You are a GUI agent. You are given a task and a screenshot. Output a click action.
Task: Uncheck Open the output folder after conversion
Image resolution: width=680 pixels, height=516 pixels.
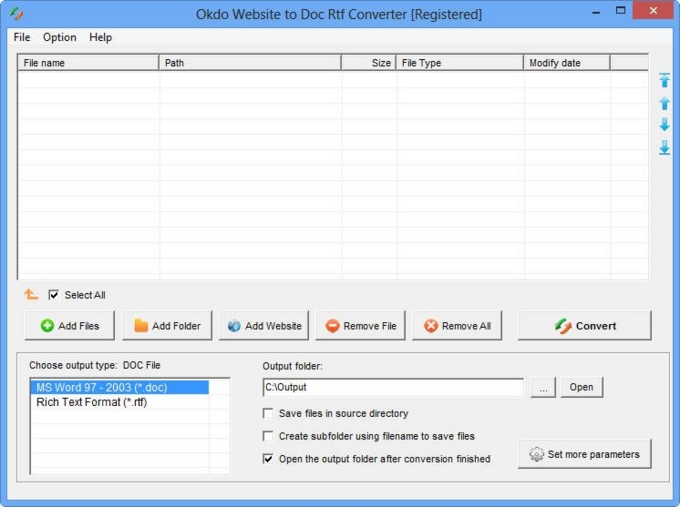[268, 458]
